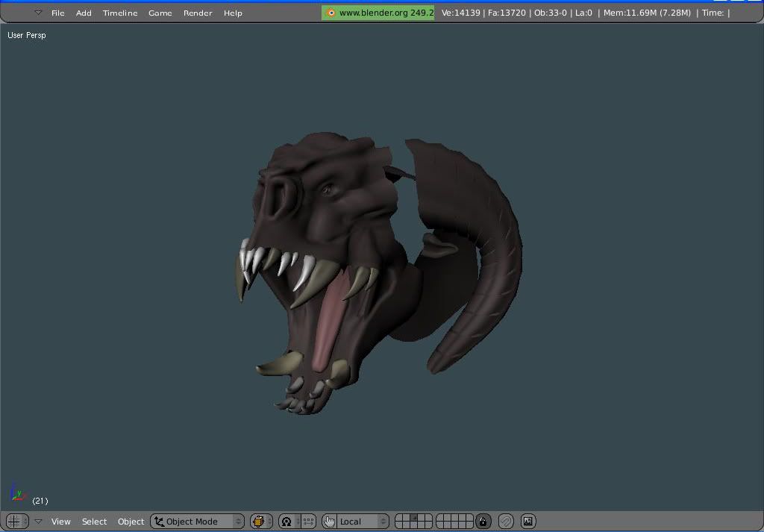Click the rotation/scaling pivot icon
The image size is (764, 532).
point(286,522)
